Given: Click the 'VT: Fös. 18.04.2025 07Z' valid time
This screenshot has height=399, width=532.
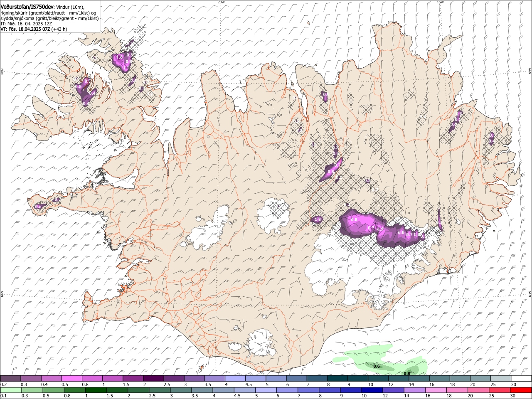Looking at the screenshot, I should (x=25, y=29).
